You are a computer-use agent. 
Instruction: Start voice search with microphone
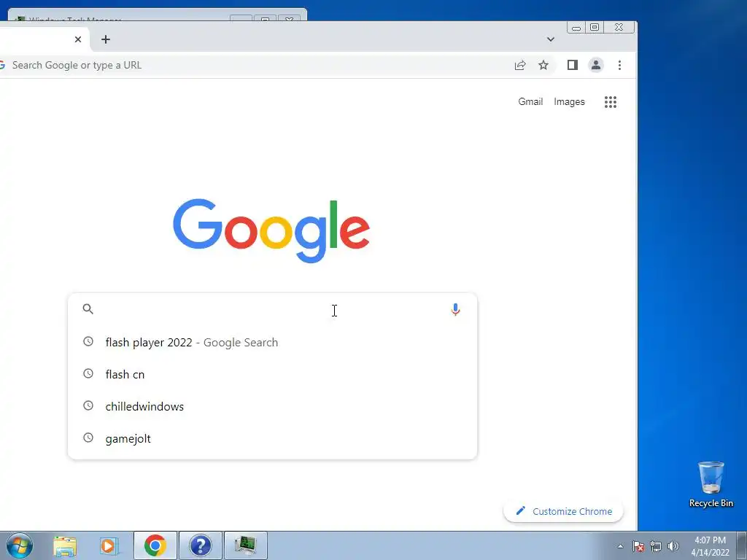pyautogui.click(x=455, y=310)
